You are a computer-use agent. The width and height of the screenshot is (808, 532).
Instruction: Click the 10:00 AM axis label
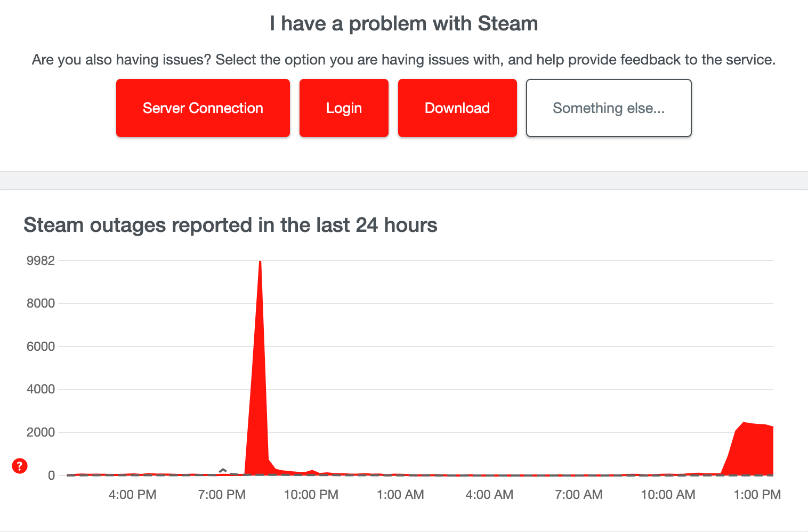pos(668,494)
